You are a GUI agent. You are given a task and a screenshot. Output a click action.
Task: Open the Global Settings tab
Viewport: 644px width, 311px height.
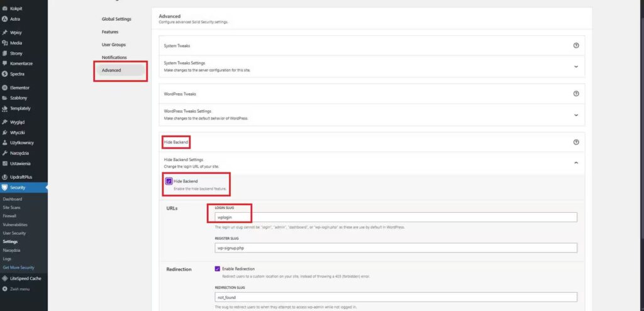(x=116, y=19)
